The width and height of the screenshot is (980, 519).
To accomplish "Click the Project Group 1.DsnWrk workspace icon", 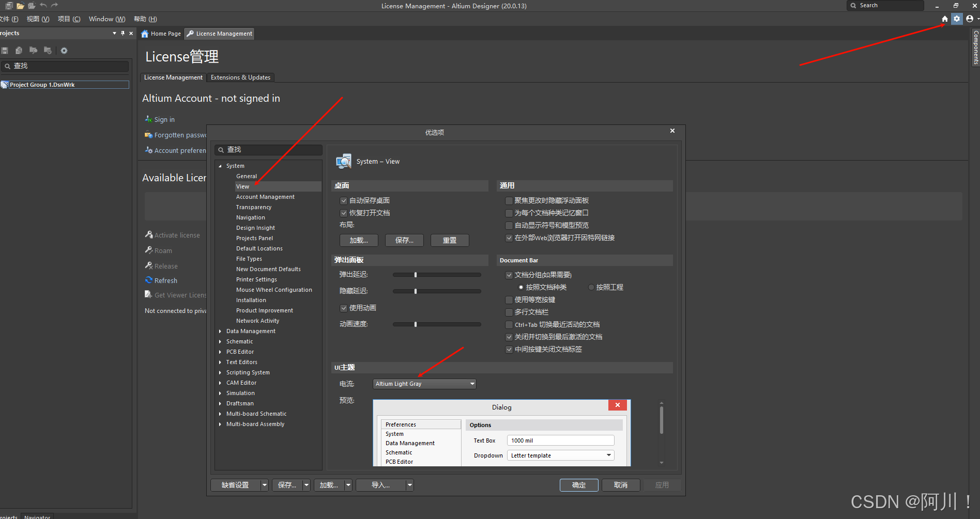I will click(x=5, y=85).
